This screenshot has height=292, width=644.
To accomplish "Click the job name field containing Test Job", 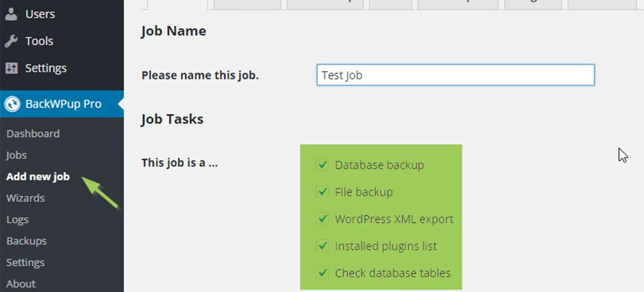I will tap(455, 75).
